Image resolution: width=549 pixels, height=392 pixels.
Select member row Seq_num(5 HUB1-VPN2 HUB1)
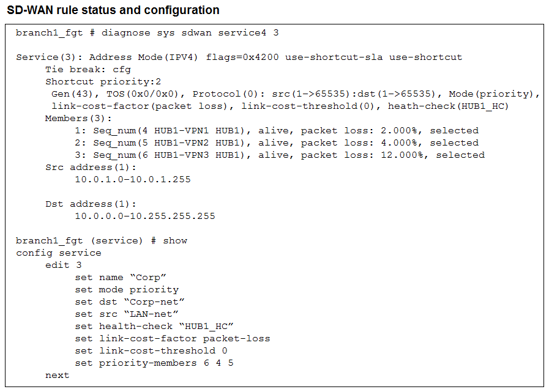coord(276,143)
